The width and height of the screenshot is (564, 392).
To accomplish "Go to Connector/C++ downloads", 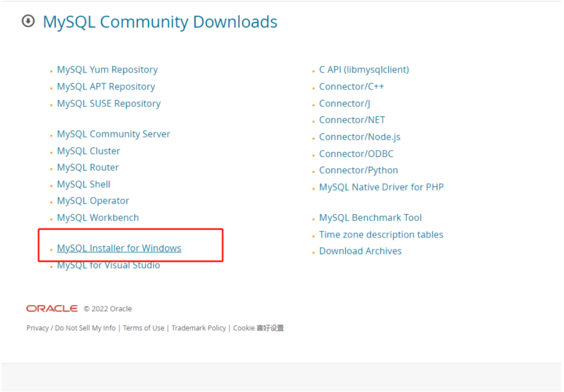I will (x=351, y=86).
